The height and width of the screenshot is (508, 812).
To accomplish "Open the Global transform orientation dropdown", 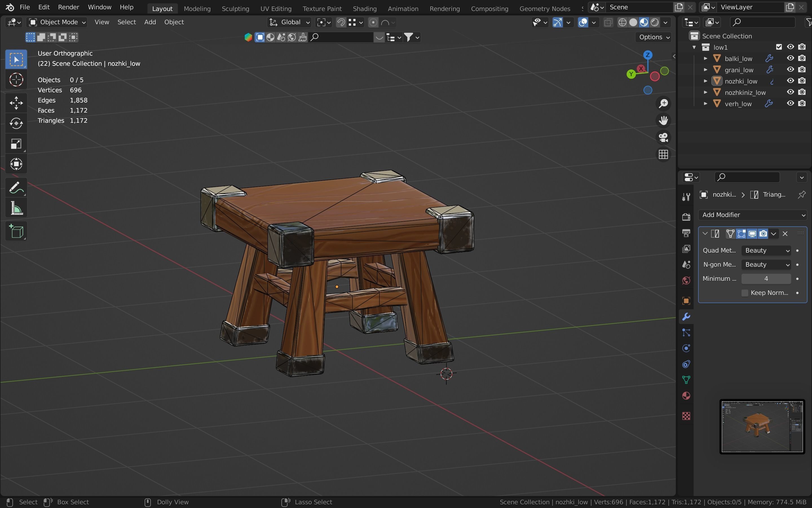I will [x=289, y=22].
